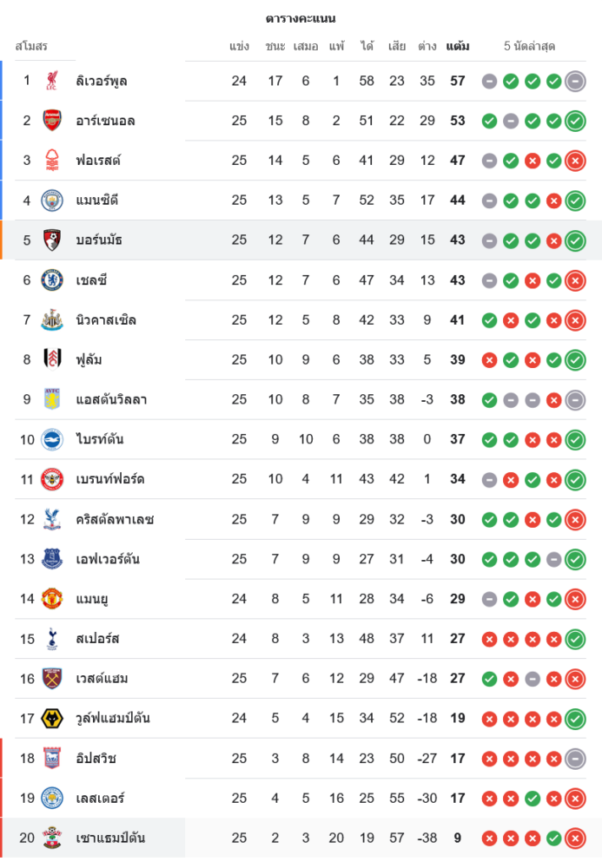Image resolution: width=602 pixels, height=868 pixels.
Task: Click the Tottenham Spurs crest
Action: coord(52,639)
